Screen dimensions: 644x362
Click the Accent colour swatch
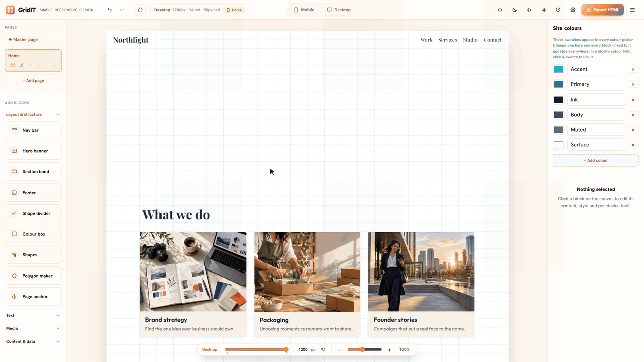[559, 69]
